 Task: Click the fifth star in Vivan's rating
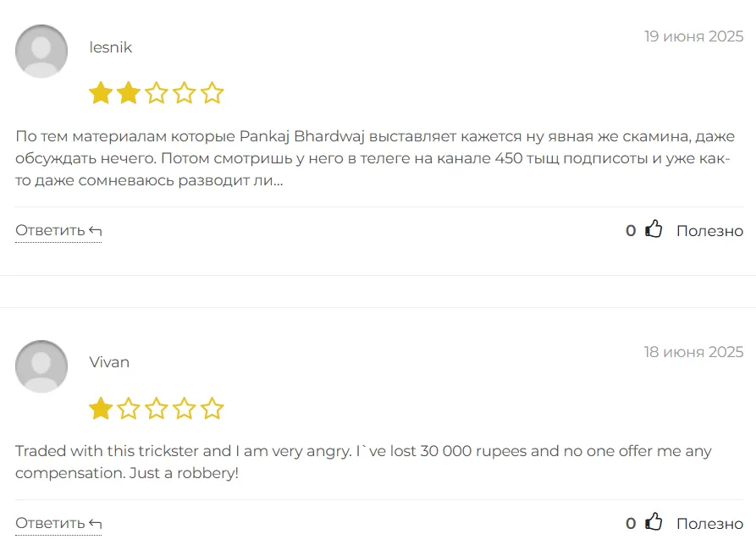[x=212, y=409]
